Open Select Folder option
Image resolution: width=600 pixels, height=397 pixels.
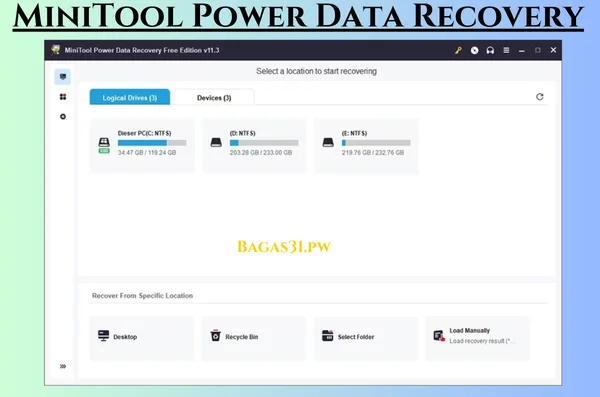pyautogui.click(x=366, y=338)
